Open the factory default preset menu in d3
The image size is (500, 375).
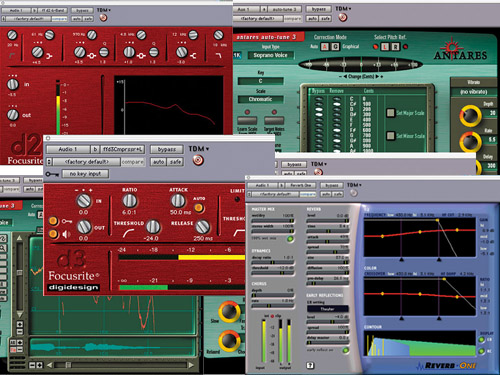[x=87, y=162]
